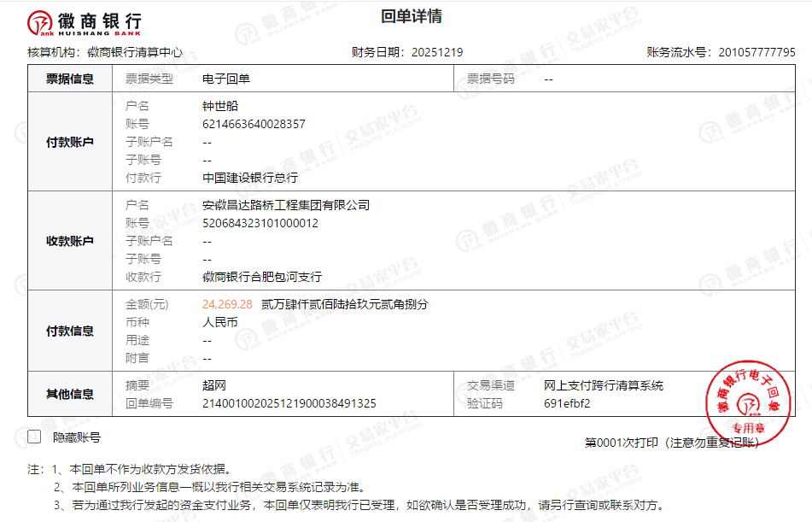Click the 收款账户 section header

coord(70,241)
